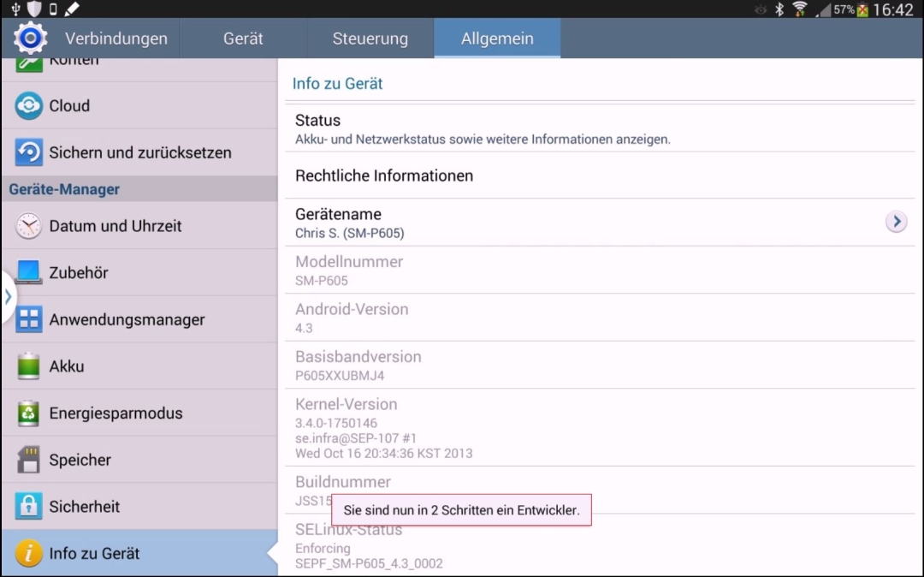Open Anwendungsmanager grid icon
Viewport: 924px width, 577px height.
click(x=28, y=319)
